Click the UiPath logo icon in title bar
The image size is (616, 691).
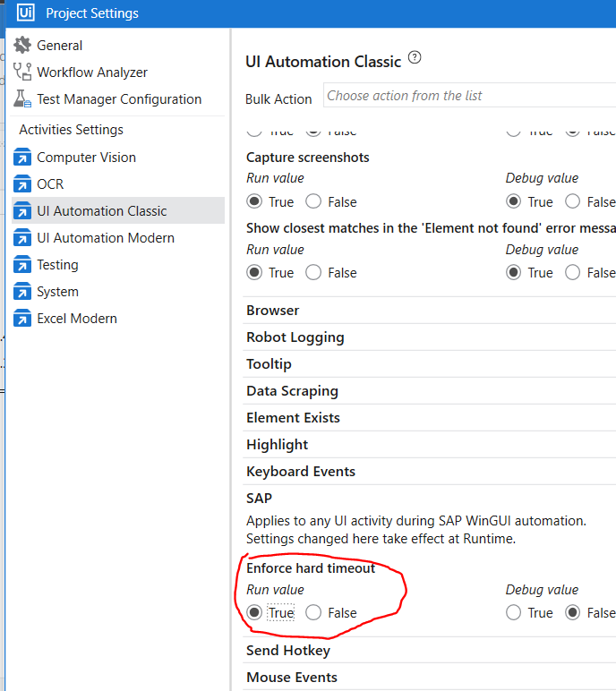tap(25, 13)
